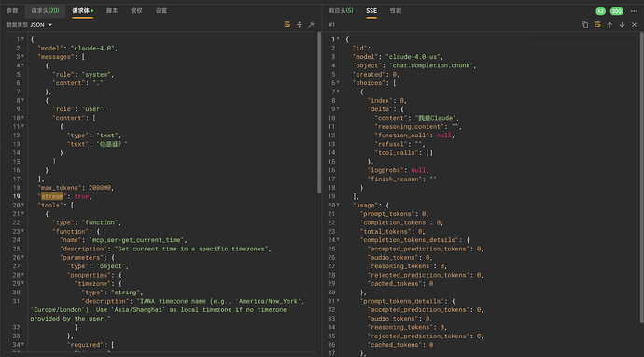The image size is (644, 357).
Task: Collapse the "delta" object in the response
Action: (x=338, y=109)
